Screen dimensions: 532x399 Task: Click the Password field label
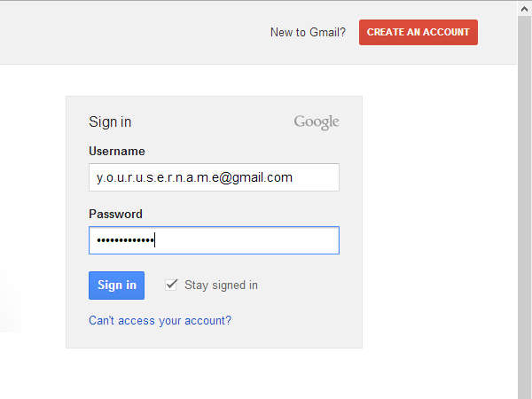point(115,215)
